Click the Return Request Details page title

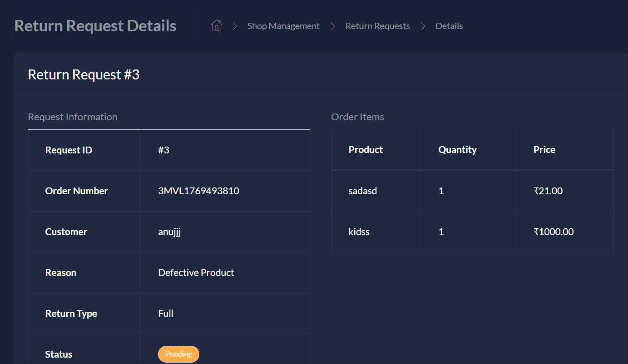pyautogui.click(x=95, y=25)
